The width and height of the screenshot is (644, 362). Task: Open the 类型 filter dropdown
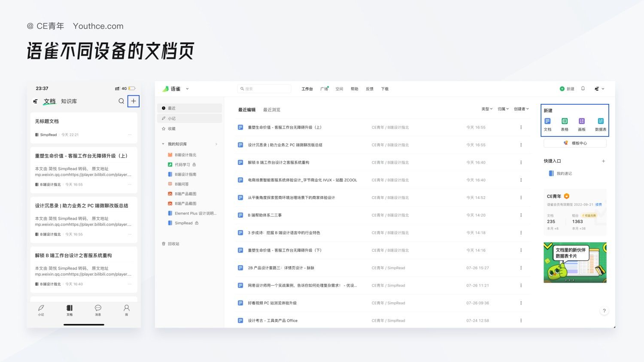(x=487, y=109)
